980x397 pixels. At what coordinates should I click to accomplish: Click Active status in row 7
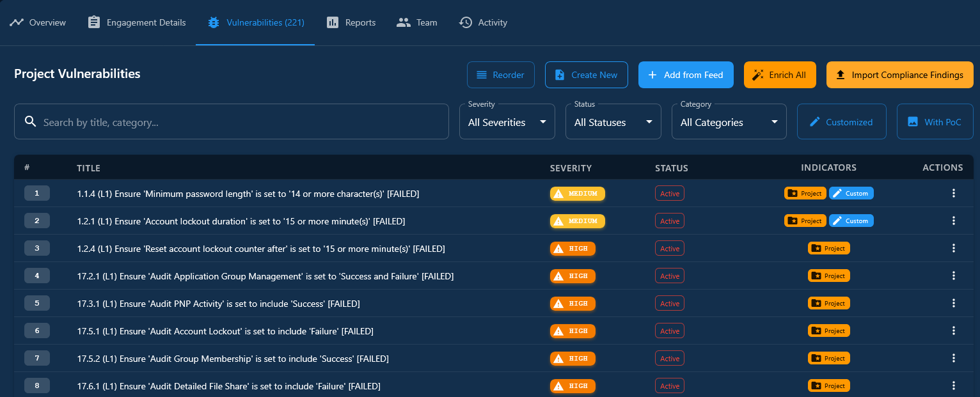coord(670,358)
